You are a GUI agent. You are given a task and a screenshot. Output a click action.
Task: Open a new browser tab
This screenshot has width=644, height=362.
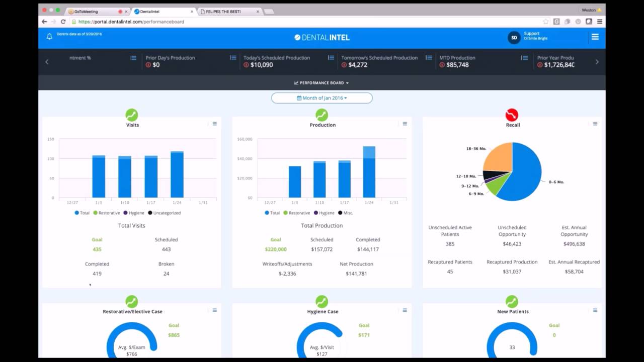[x=269, y=11]
